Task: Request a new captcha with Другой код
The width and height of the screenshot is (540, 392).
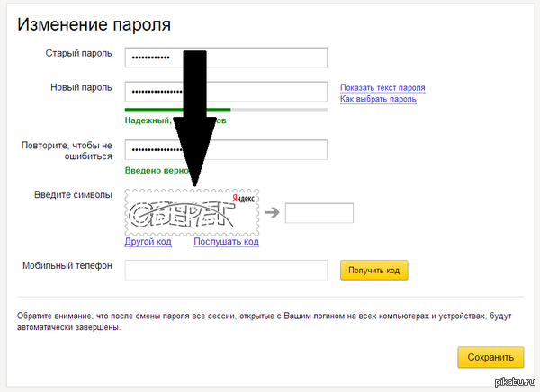Action: (148, 242)
